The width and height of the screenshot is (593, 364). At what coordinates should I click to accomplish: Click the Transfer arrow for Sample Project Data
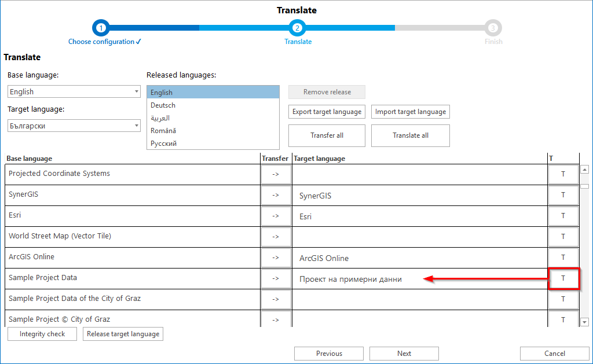tap(276, 278)
